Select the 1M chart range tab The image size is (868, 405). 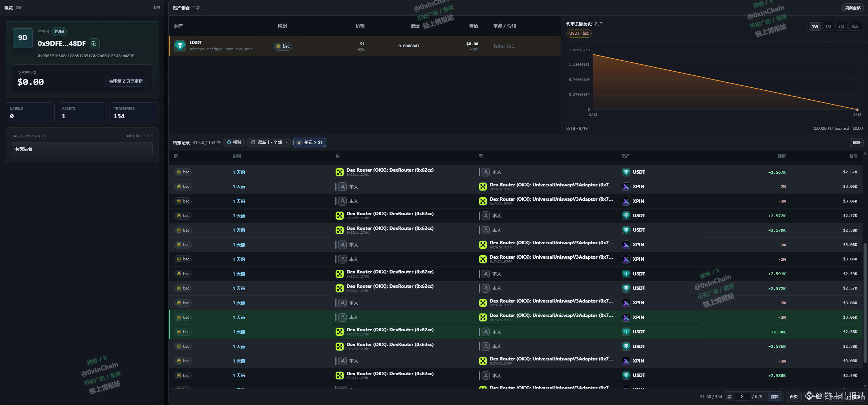point(828,26)
